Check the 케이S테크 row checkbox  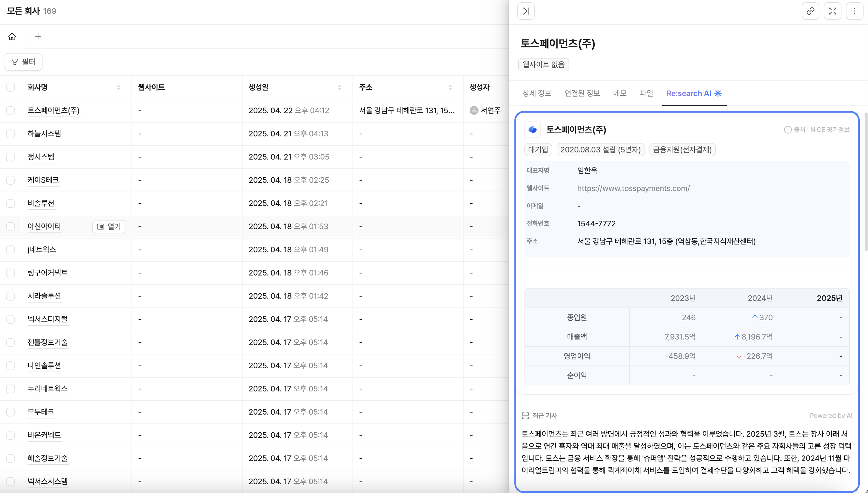click(x=10, y=180)
